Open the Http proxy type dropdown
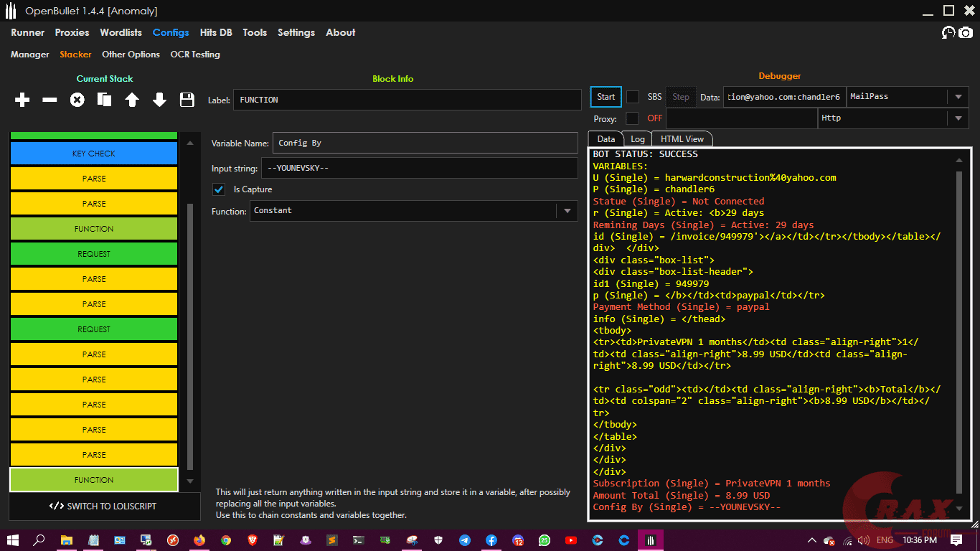The height and width of the screenshot is (551, 980). (x=958, y=118)
